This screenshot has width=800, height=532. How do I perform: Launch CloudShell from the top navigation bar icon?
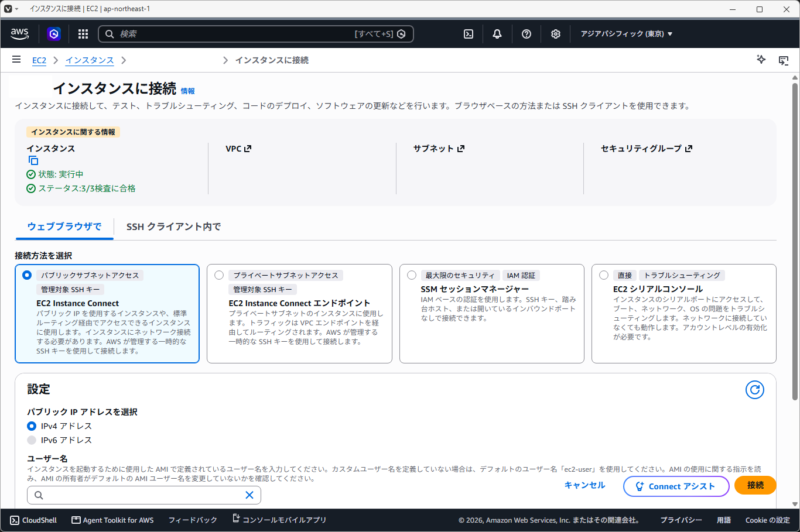click(469, 34)
